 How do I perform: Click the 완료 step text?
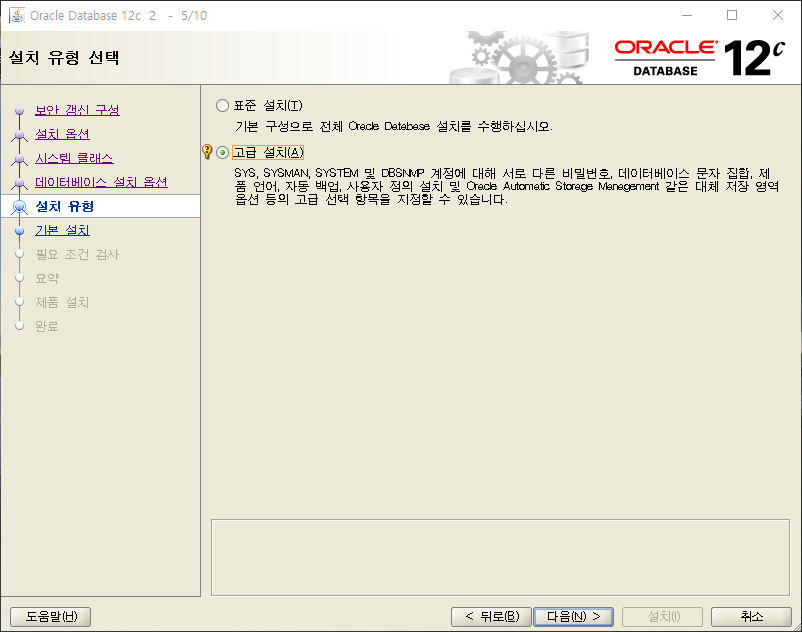click(x=47, y=326)
